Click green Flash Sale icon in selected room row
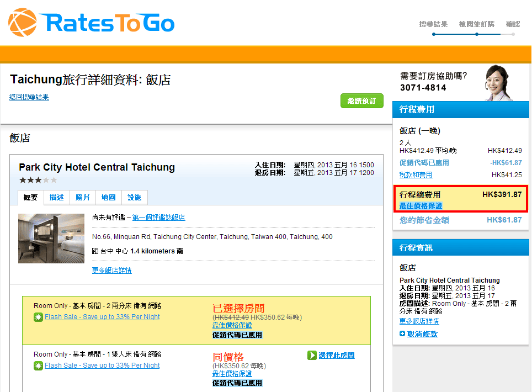 [38, 317]
